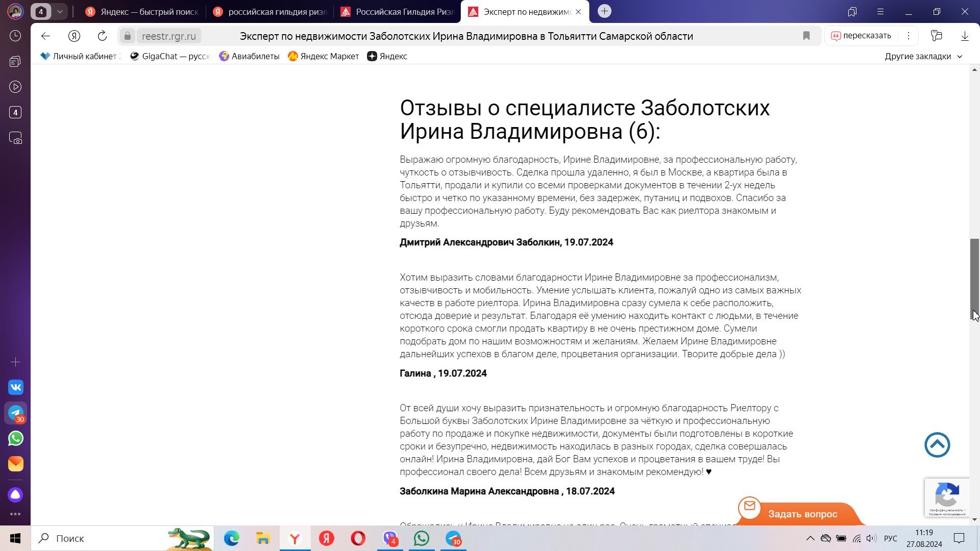Go back using the arrow icon

point(45,36)
